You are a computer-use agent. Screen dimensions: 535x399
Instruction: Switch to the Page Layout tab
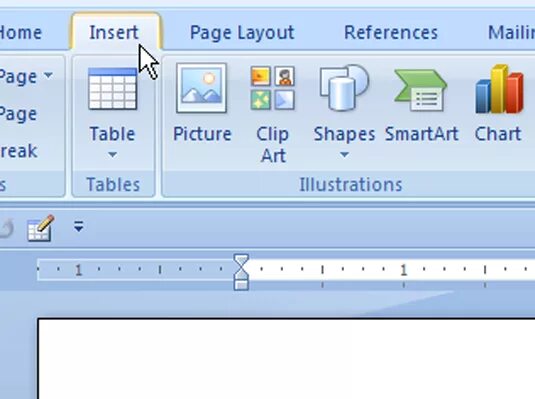[242, 33]
